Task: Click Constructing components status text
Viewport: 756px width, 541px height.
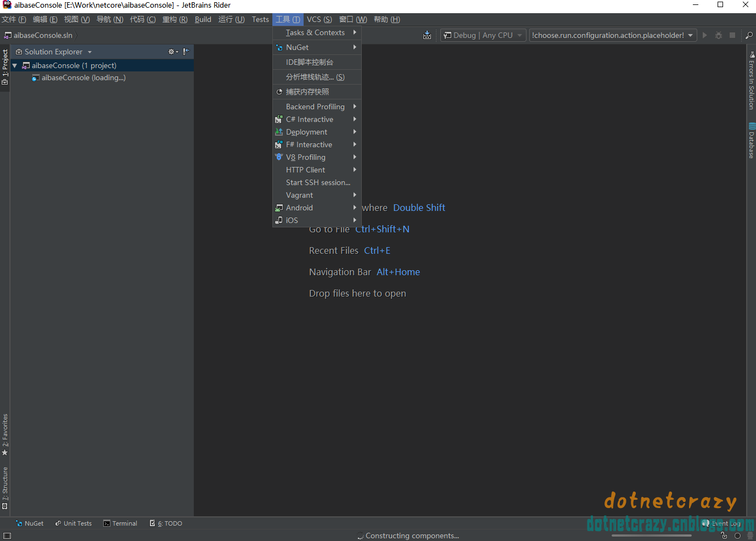Action: click(x=412, y=536)
